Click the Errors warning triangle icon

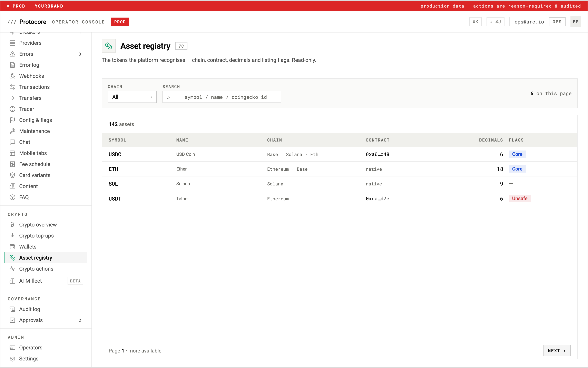tap(12, 54)
